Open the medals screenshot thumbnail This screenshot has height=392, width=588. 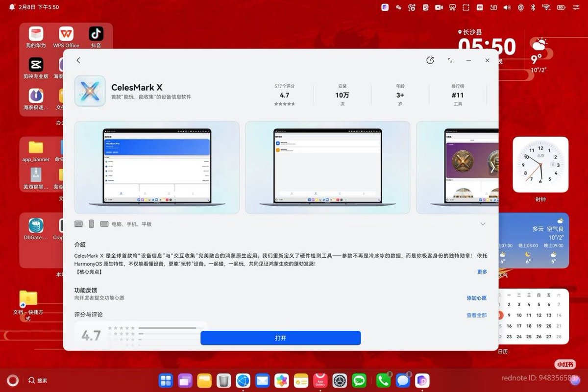click(x=457, y=168)
